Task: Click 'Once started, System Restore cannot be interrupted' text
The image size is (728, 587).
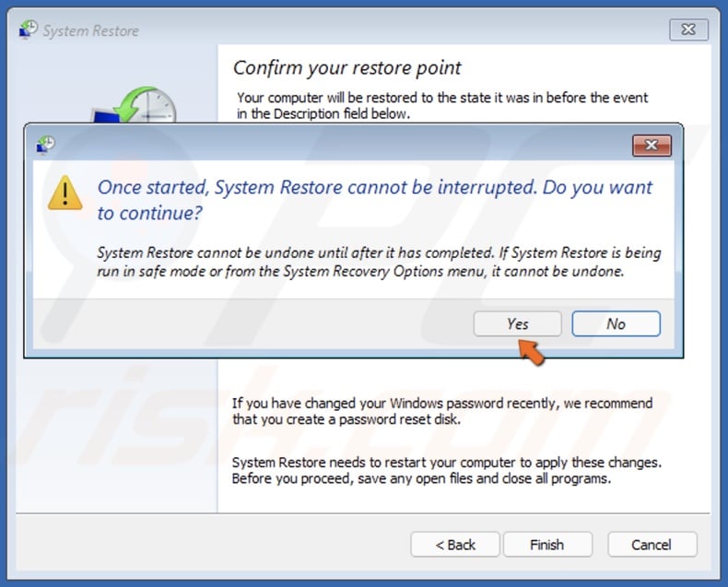Action: [x=375, y=200]
